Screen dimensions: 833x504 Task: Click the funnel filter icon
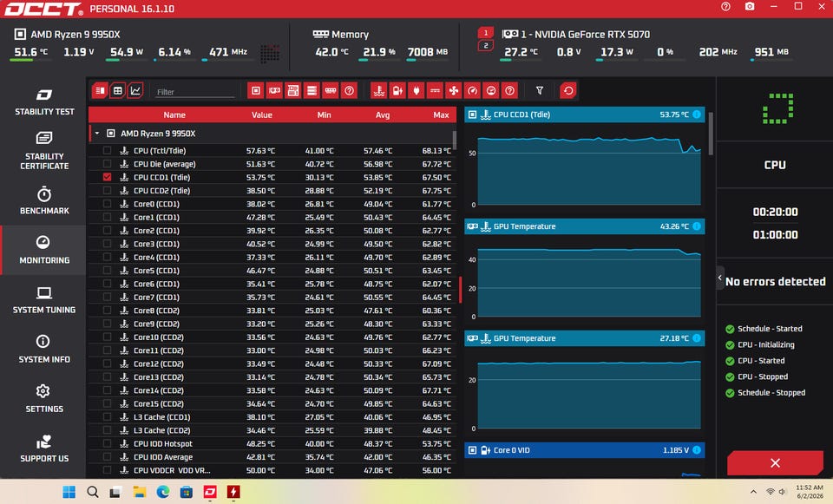coord(539,91)
